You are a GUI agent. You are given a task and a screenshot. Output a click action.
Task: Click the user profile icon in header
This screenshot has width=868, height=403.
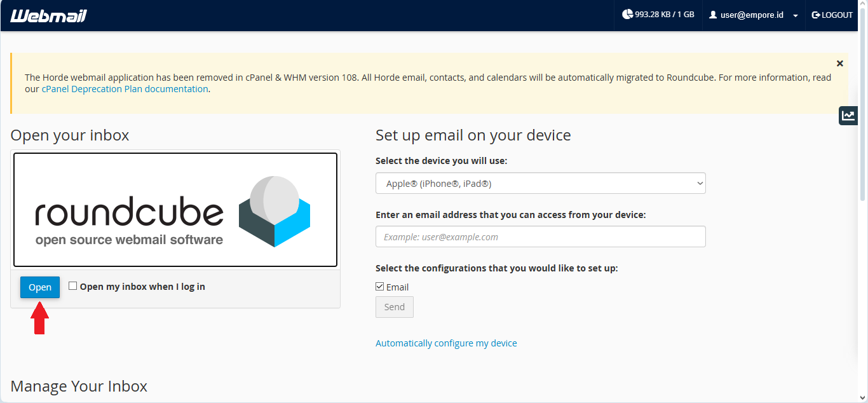click(713, 15)
